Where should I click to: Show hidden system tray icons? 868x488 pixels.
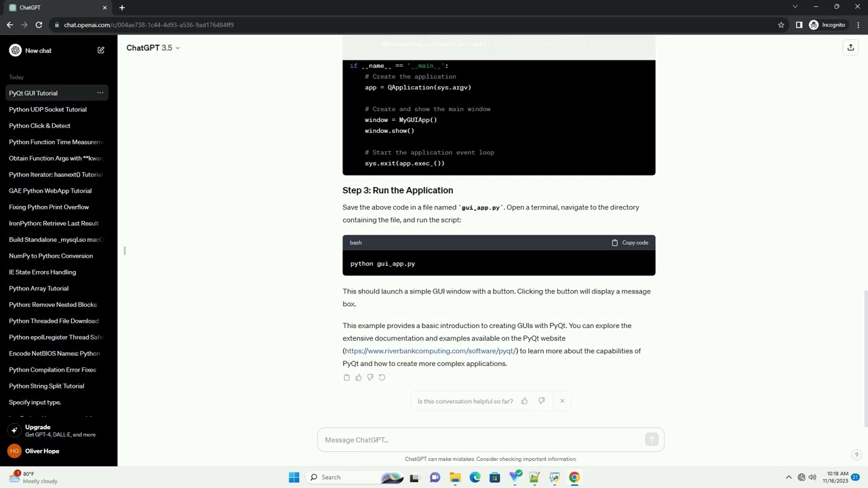(x=788, y=477)
